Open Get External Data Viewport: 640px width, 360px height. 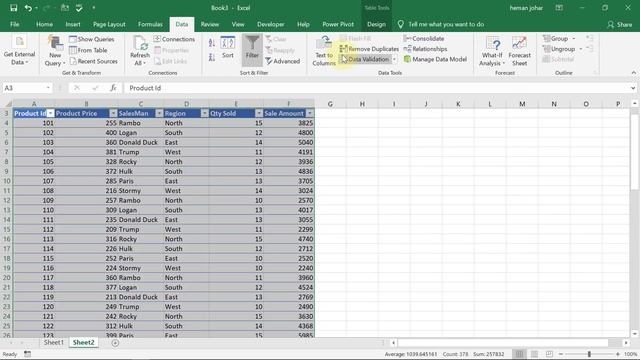click(x=19, y=51)
